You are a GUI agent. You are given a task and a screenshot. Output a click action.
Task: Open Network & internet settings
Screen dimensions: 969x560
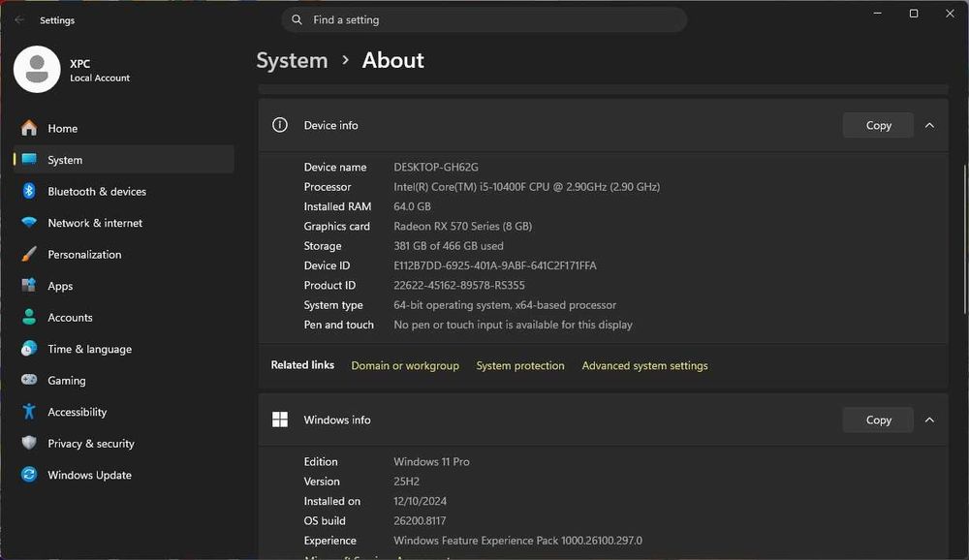pyautogui.click(x=124, y=223)
